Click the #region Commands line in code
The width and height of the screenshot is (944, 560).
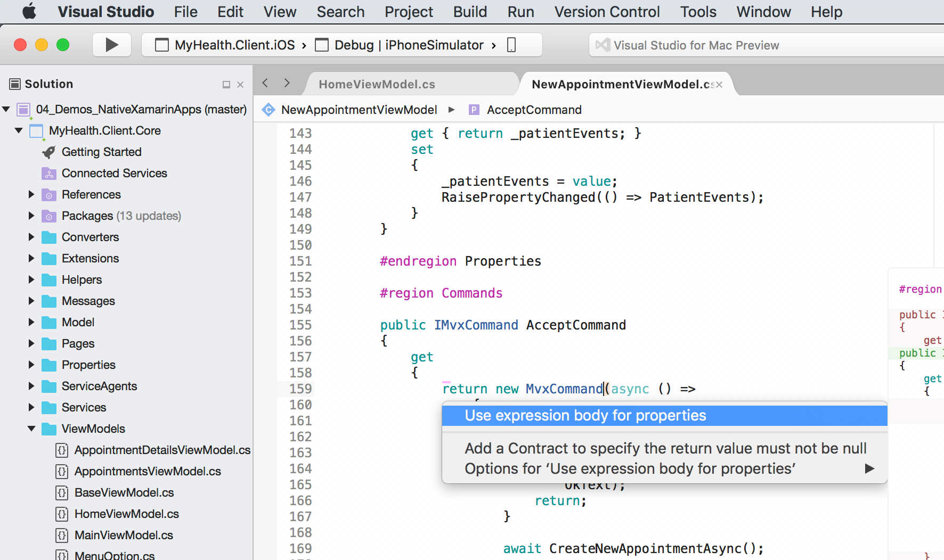click(x=441, y=293)
